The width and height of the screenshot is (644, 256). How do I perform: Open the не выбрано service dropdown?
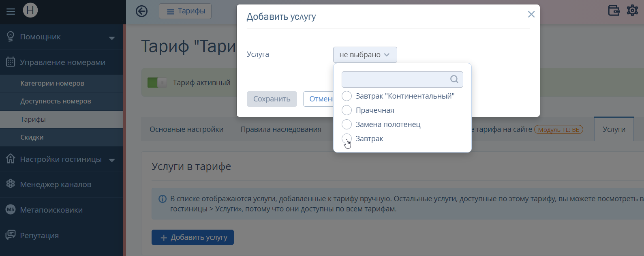click(x=365, y=55)
